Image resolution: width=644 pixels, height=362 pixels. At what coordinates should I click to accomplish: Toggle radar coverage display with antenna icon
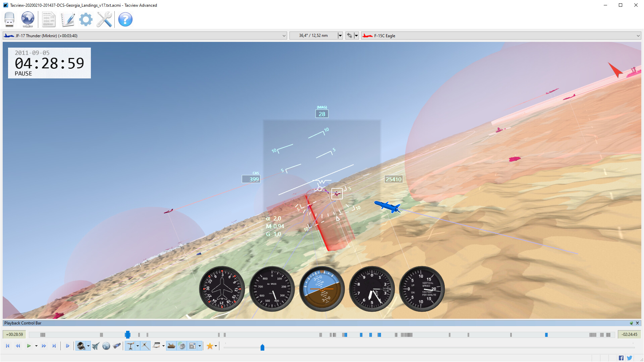coord(181,346)
